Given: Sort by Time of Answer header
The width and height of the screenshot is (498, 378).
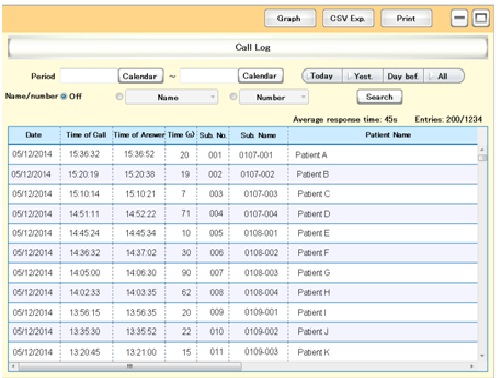Looking at the screenshot, I should [x=139, y=135].
